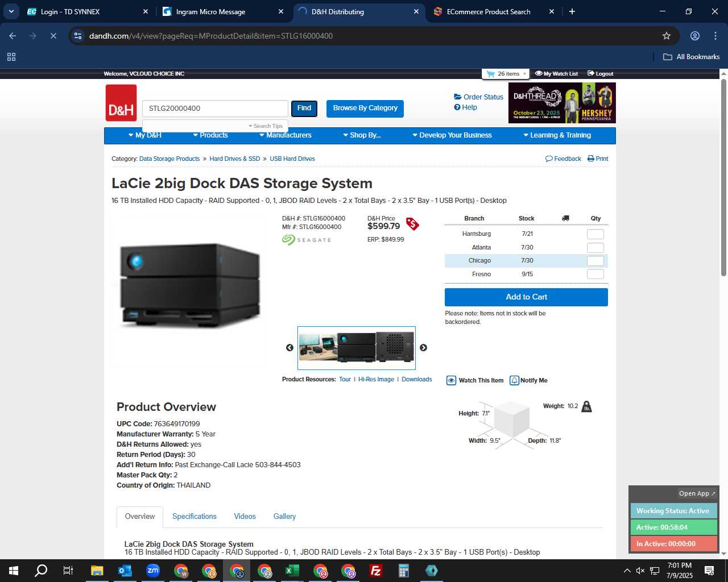Click the My Watch List eye icon
This screenshot has width=728, height=582.
[539, 73]
